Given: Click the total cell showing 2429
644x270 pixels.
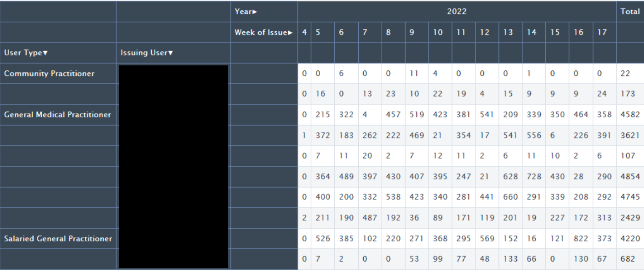Looking at the screenshot, I should pos(630,218).
